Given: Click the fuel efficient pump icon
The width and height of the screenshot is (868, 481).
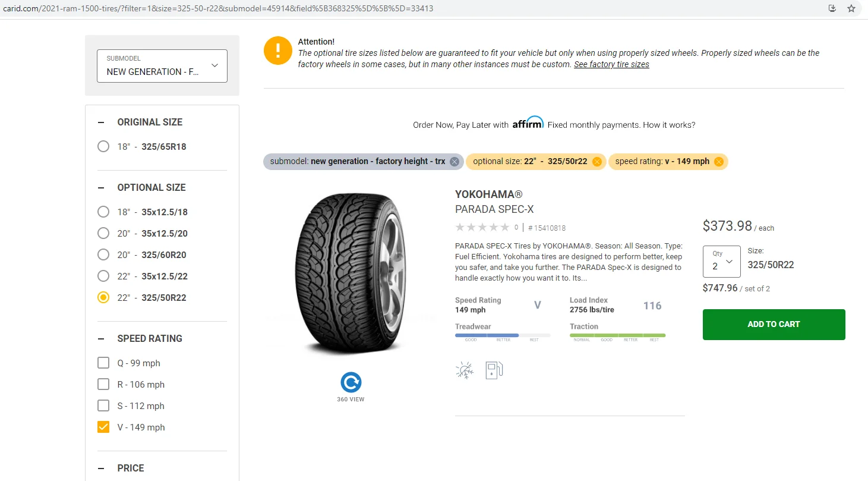Looking at the screenshot, I should (x=494, y=370).
